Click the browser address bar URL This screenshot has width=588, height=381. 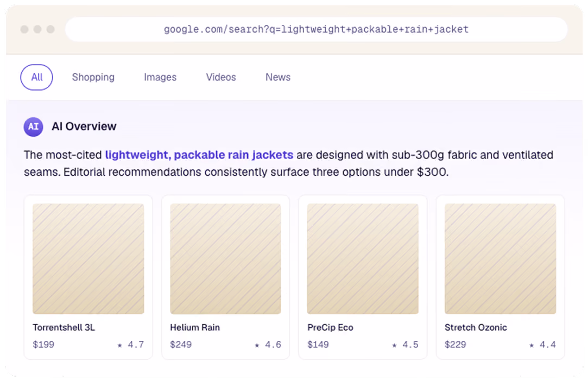[x=316, y=29]
